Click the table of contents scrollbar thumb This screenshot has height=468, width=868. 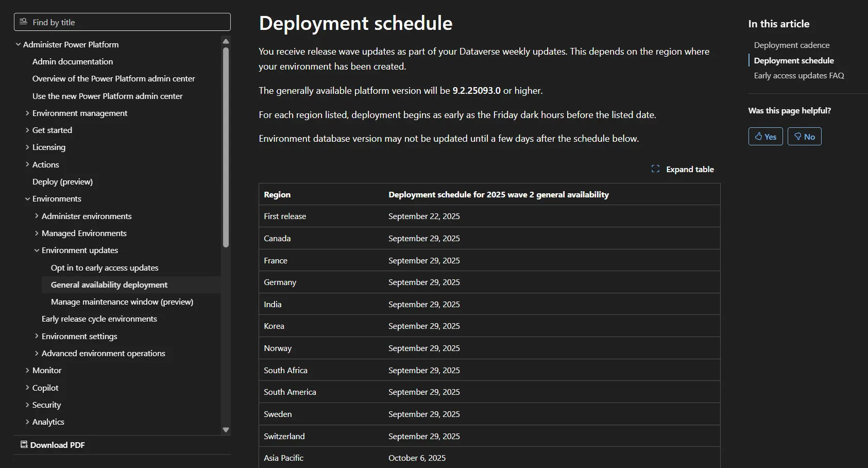coord(226,147)
